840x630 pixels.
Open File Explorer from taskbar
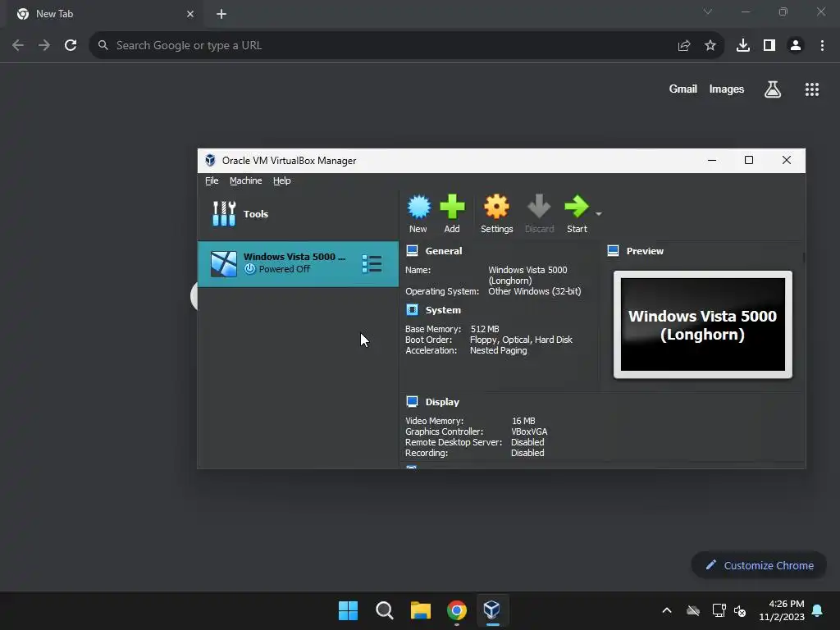tap(421, 610)
